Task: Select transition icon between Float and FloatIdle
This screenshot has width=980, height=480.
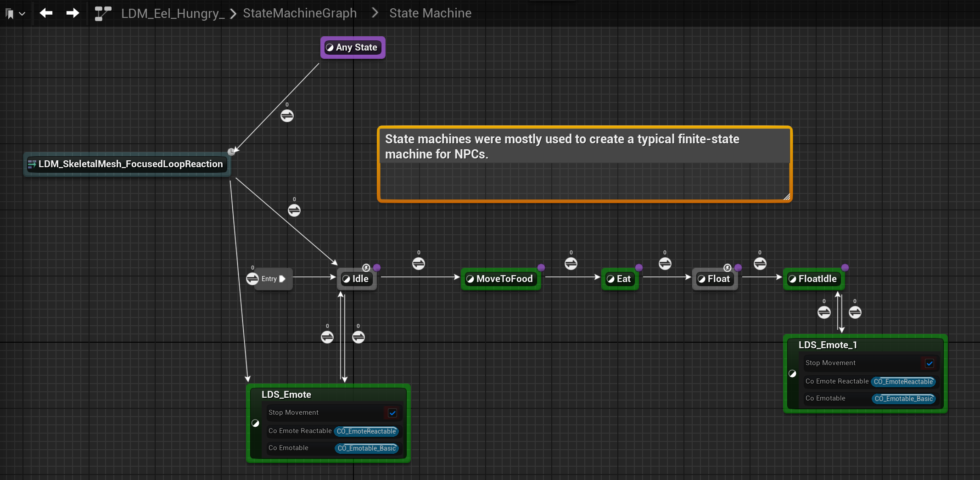Action: tap(760, 264)
